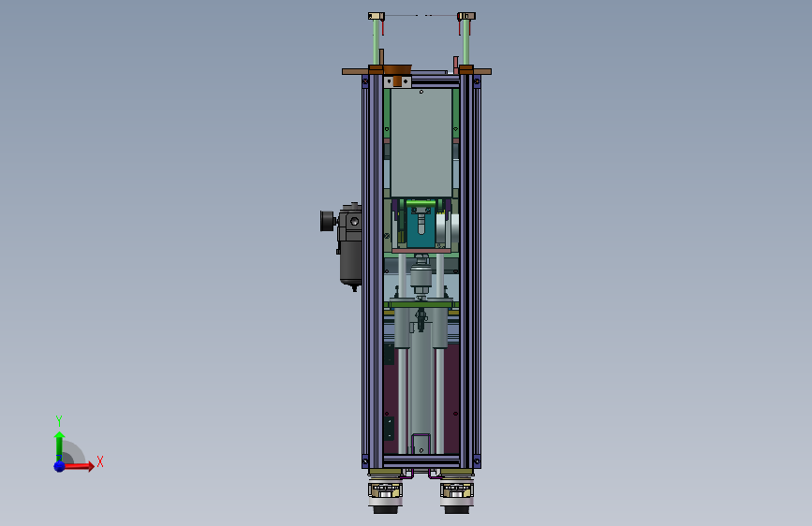Screen dimensions: 812x526
Task: Select the black filter regulator on the frame's left side
Action: (x=350, y=246)
